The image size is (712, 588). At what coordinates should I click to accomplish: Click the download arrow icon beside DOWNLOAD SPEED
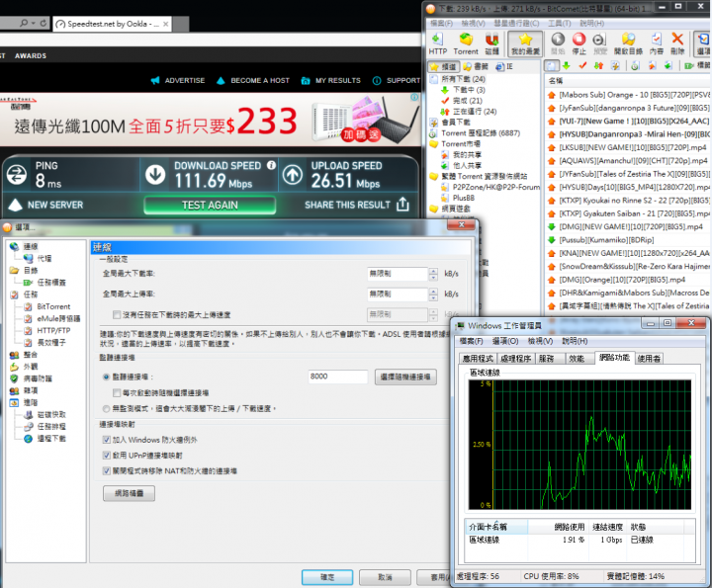[155, 174]
